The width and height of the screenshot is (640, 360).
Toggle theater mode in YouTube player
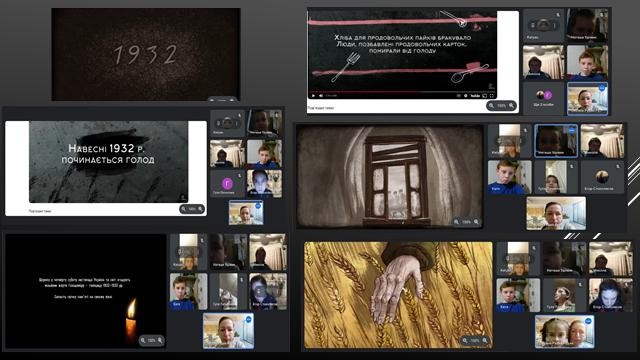coord(484,96)
